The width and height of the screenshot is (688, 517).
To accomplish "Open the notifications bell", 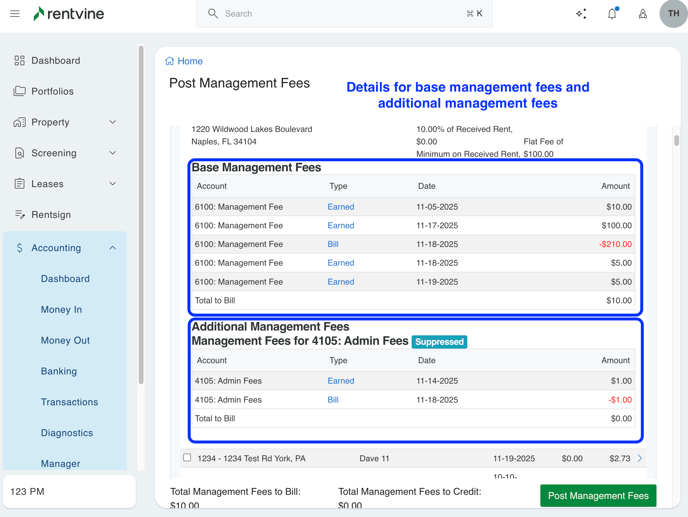I will (612, 14).
